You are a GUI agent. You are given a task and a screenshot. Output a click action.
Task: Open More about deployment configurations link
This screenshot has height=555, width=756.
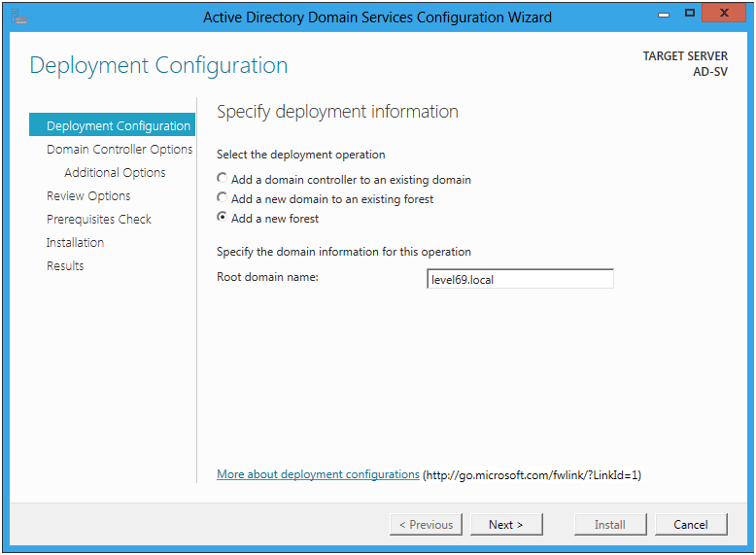tap(318, 474)
